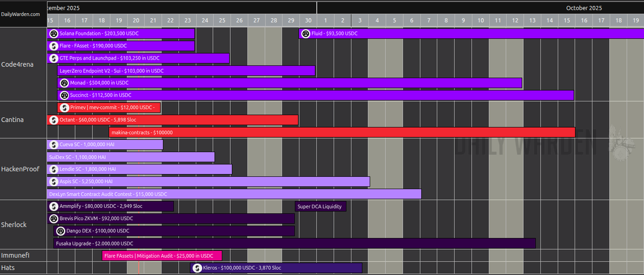Open the DexLyn Smart Contract Audit Contest bar
Screen dimensions: 644x275
[234, 194]
